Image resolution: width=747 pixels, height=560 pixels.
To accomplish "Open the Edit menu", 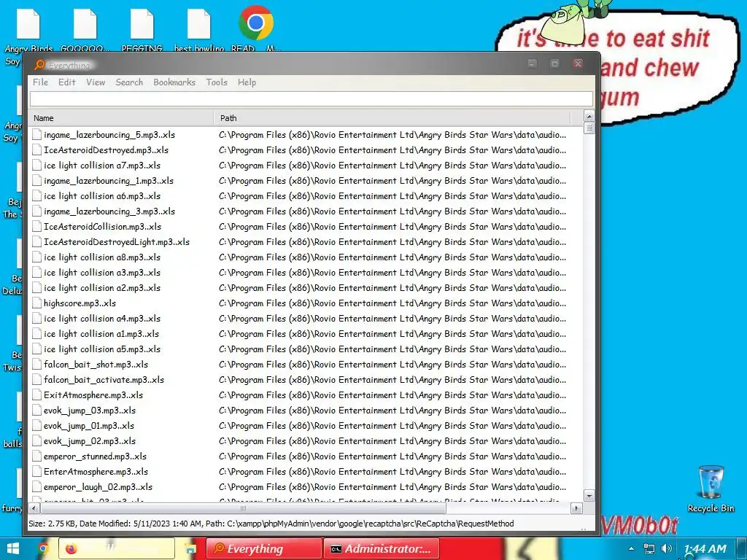I will coord(66,82).
